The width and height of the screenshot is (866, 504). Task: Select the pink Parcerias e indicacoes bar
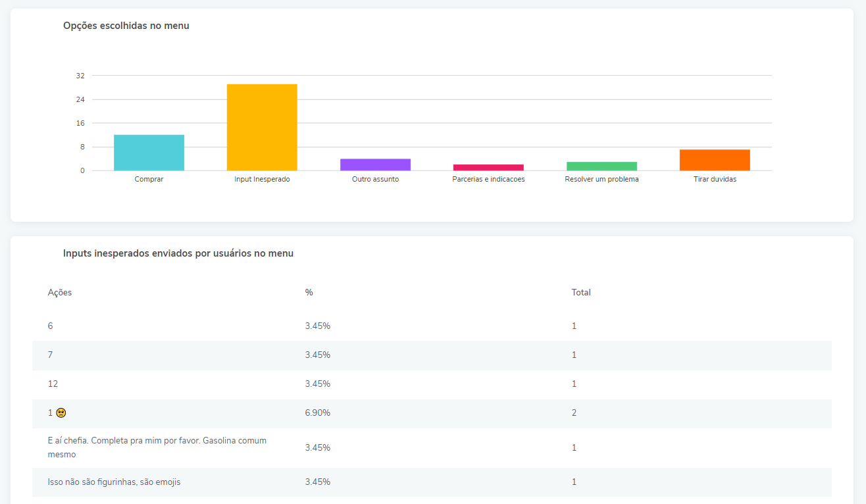[x=488, y=168]
